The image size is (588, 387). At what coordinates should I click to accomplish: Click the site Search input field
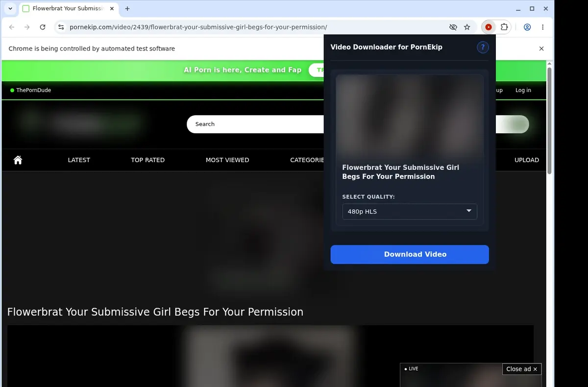pyautogui.click(x=255, y=124)
